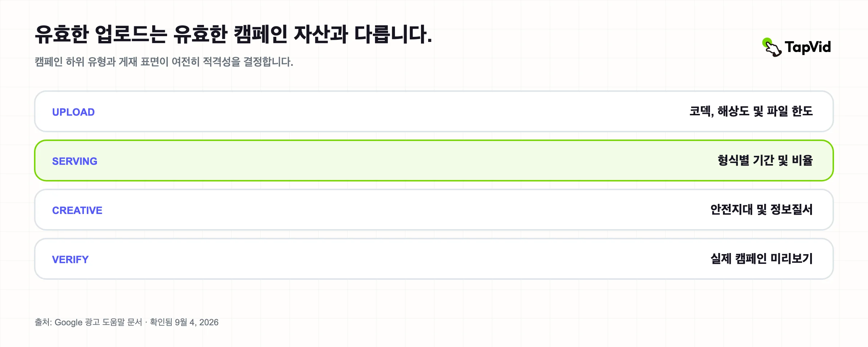This screenshot has height=347, width=868.
Task: Click the Google 광고 도움말 문서 source note
Action: [x=98, y=322]
